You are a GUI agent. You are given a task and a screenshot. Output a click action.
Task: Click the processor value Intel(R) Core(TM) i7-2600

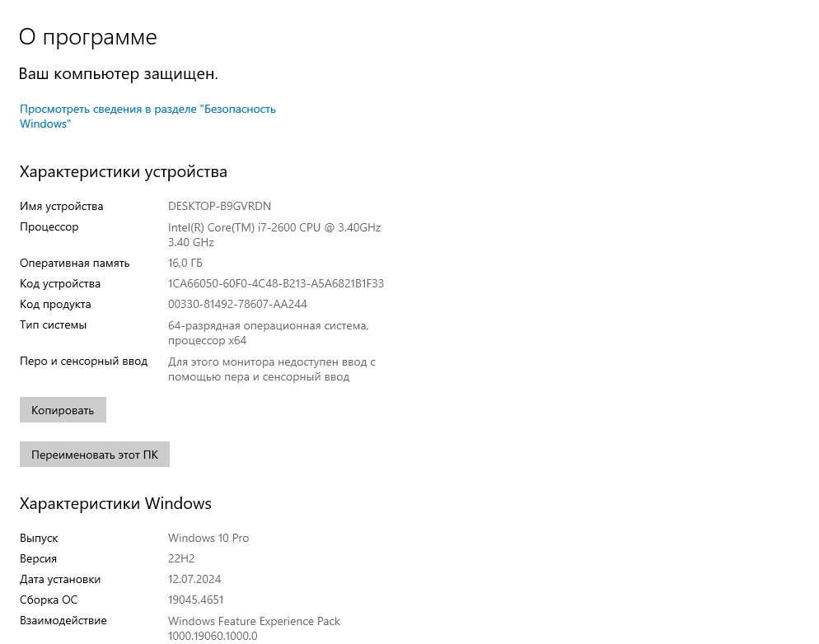pos(274,235)
